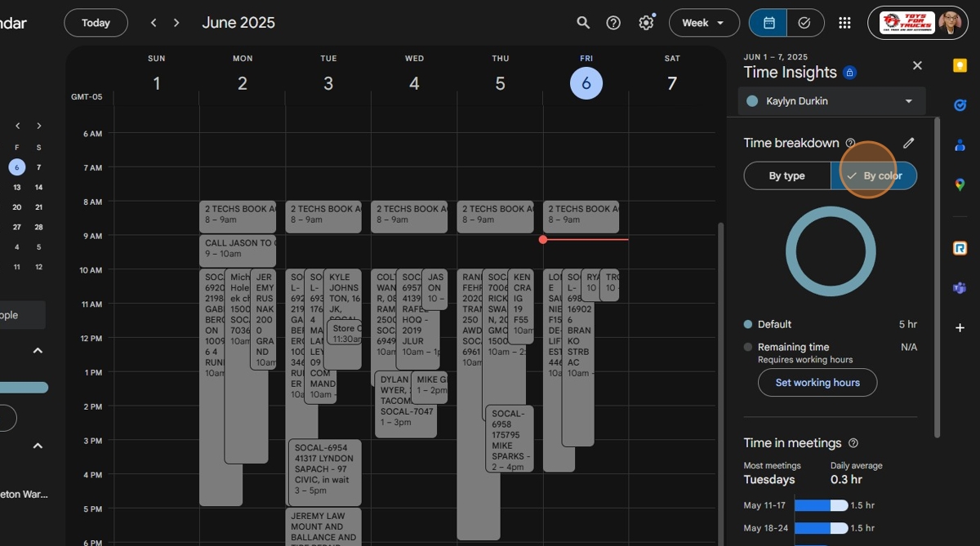This screenshot has height=546, width=980.
Task: Open Contacts in side panel
Action: point(960,144)
